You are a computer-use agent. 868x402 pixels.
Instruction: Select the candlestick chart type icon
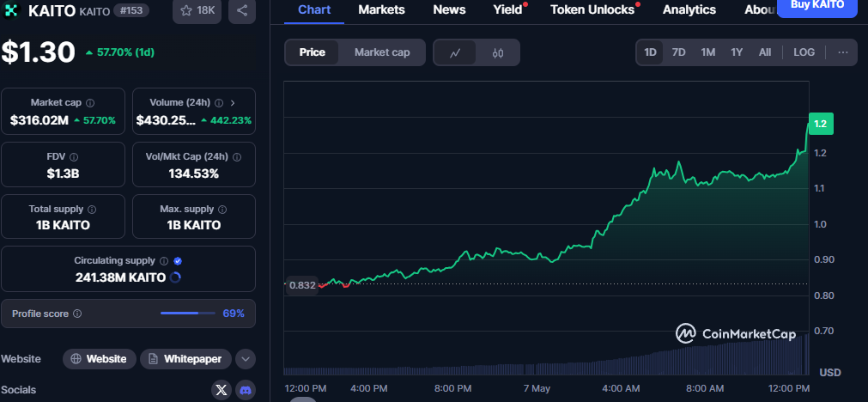[498, 53]
